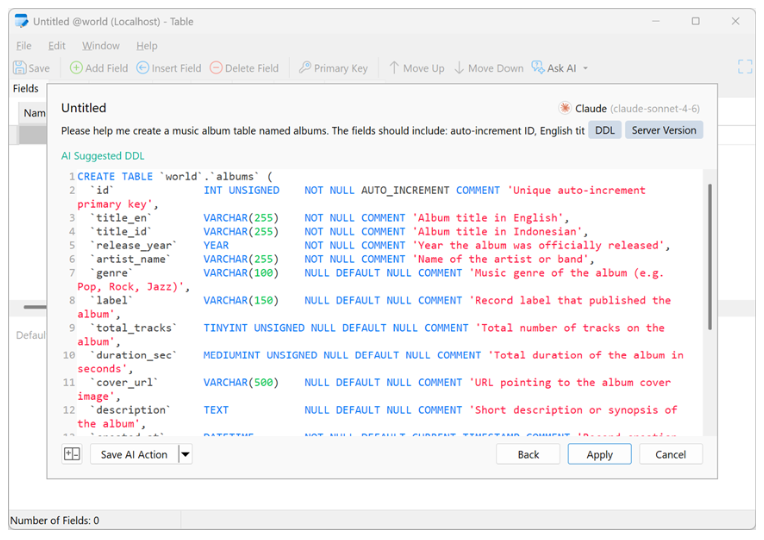Open the Help menu

pyautogui.click(x=146, y=46)
